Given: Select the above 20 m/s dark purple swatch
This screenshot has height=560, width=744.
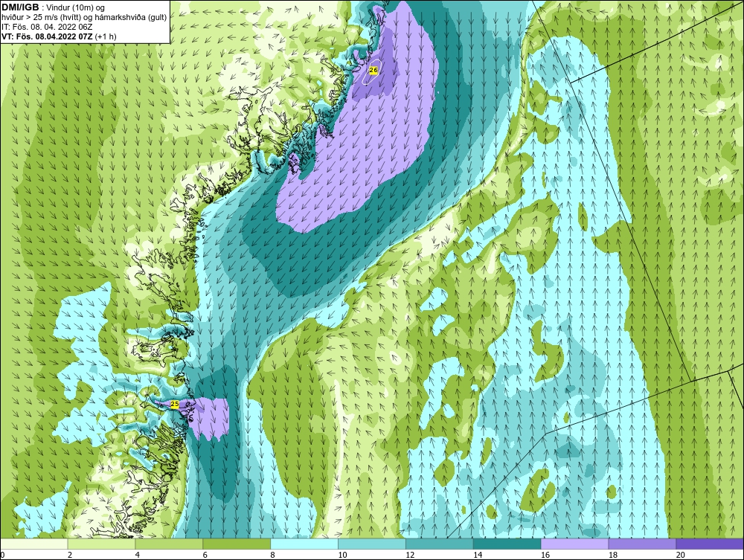Looking at the screenshot, I should 710,544.
